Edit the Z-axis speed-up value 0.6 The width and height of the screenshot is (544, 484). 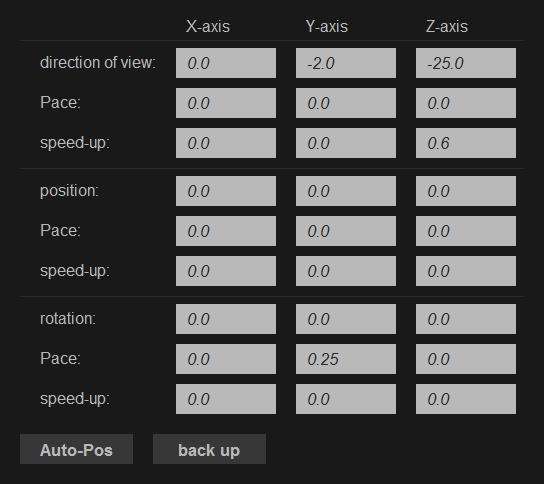[x=466, y=143]
